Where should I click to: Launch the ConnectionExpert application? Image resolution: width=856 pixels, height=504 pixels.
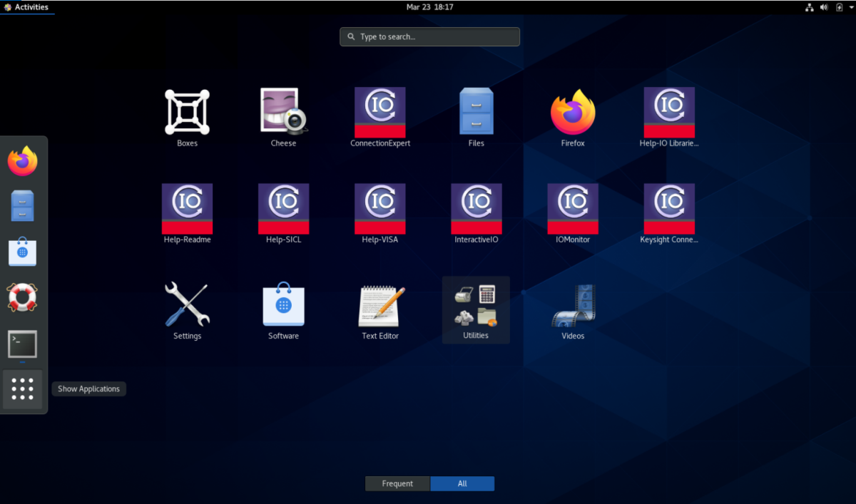379,113
